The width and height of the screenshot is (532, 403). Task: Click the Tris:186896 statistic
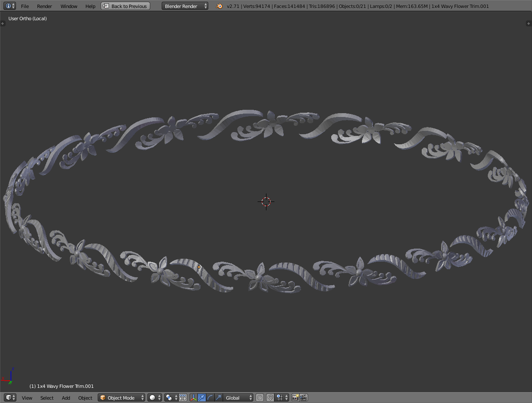coord(322,6)
